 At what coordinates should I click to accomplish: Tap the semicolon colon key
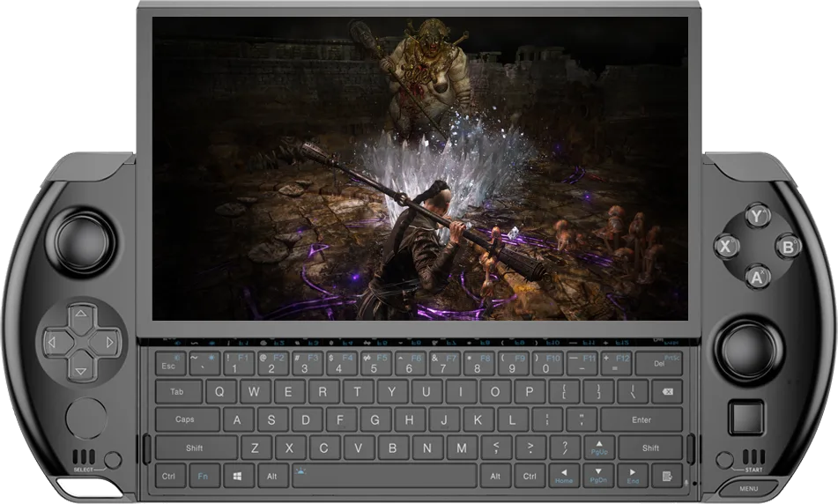coord(546,419)
